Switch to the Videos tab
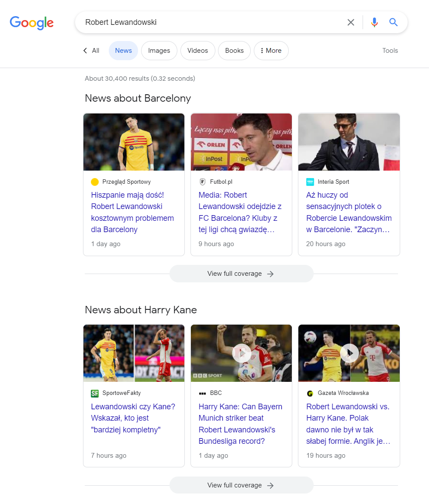This screenshot has width=429, height=504. [x=197, y=51]
